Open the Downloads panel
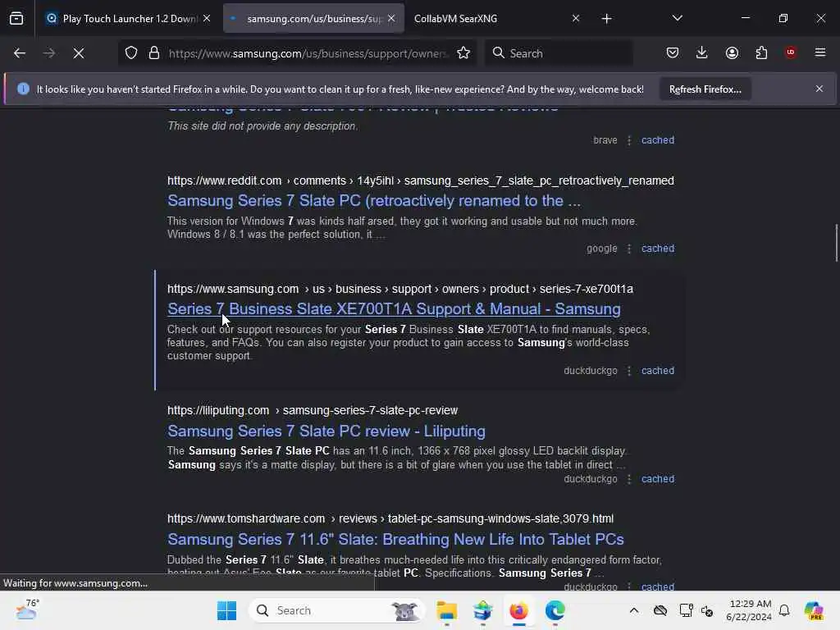 click(702, 52)
